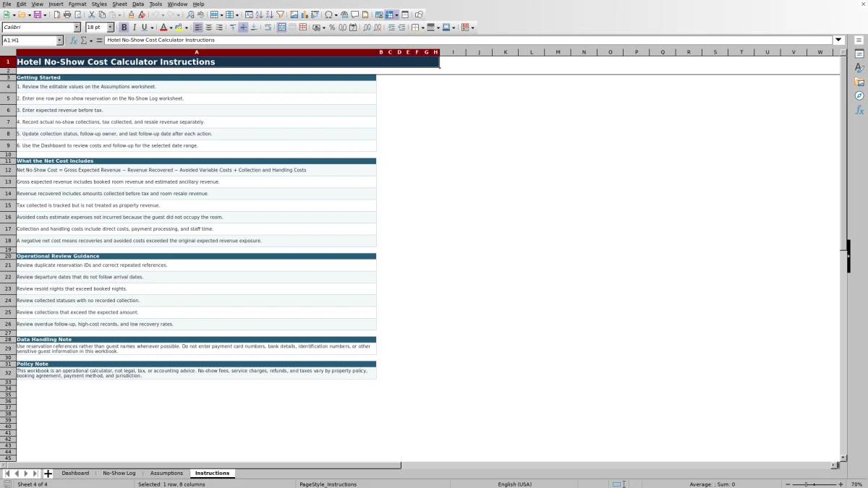Open the File menu
The height and width of the screenshot is (488, 868).
tap(7, 4)
